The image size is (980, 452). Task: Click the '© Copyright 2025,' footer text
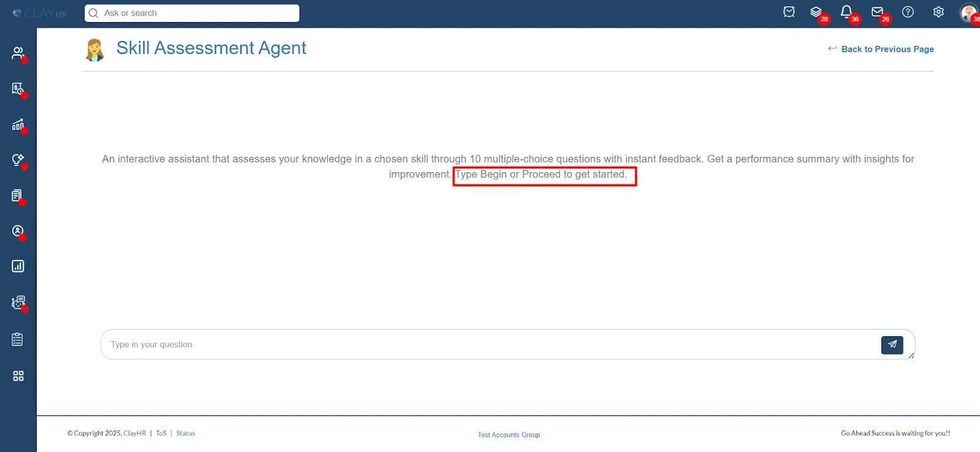[94, 433]
